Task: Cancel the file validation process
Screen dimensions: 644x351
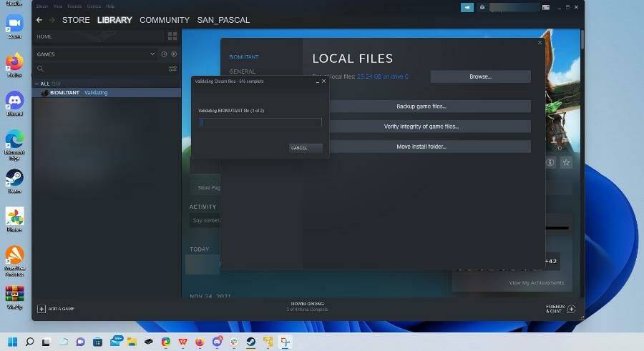Action: (306, 148)
